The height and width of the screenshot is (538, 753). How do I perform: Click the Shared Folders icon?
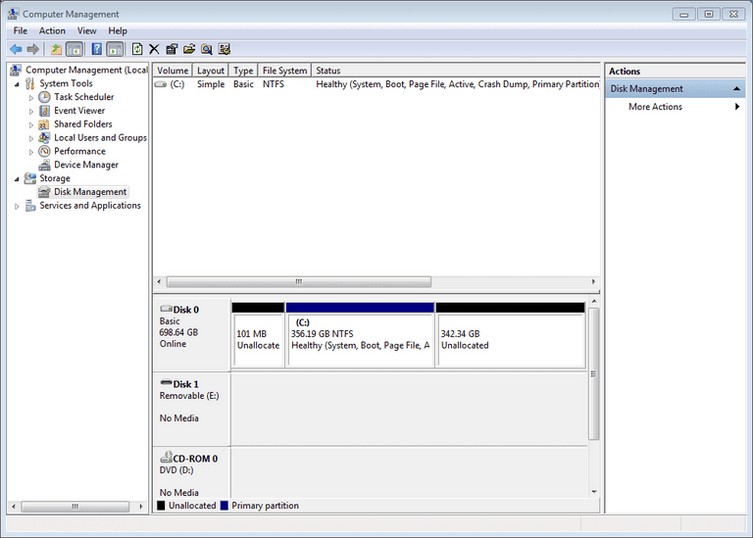pos(44,124)
